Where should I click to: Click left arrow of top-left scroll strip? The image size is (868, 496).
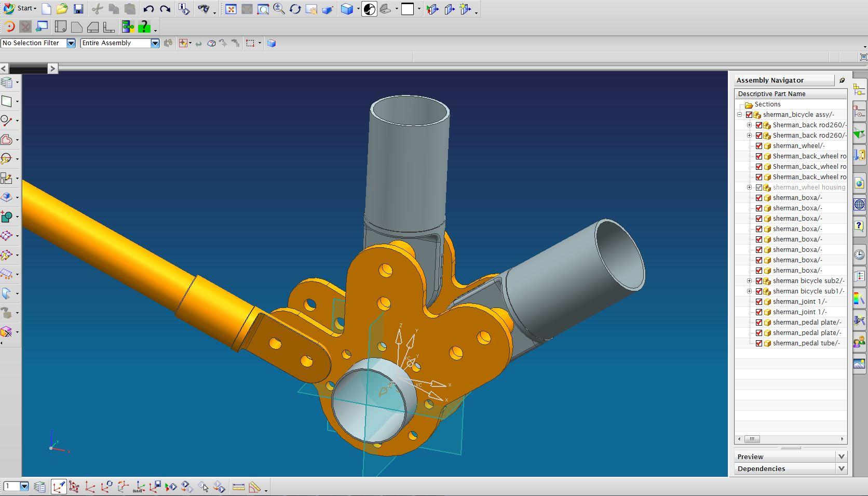4,68
